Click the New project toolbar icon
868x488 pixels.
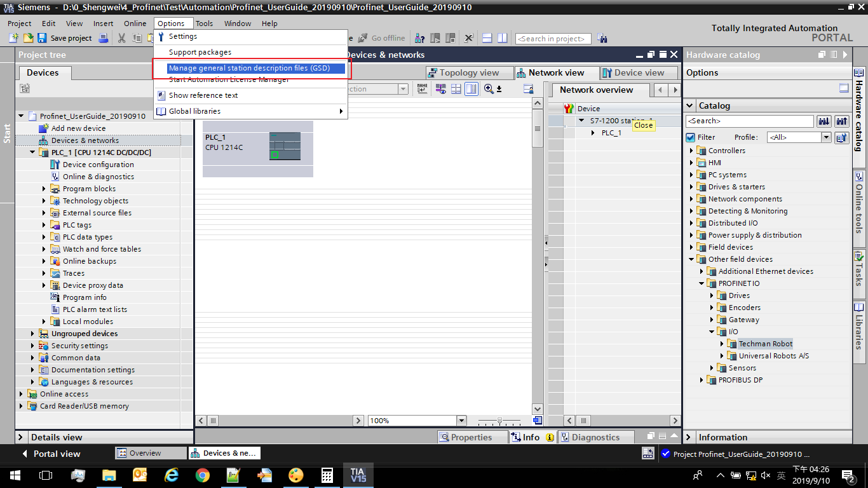[13, 38]
